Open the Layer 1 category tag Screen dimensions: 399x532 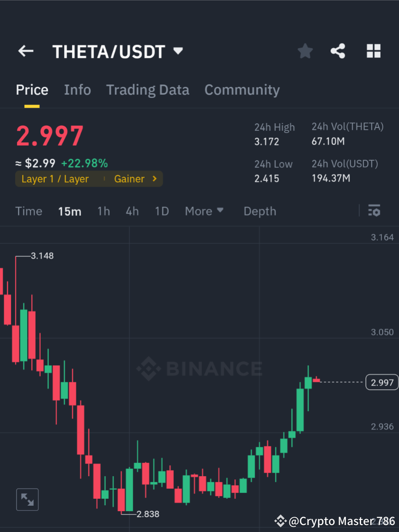55,179
